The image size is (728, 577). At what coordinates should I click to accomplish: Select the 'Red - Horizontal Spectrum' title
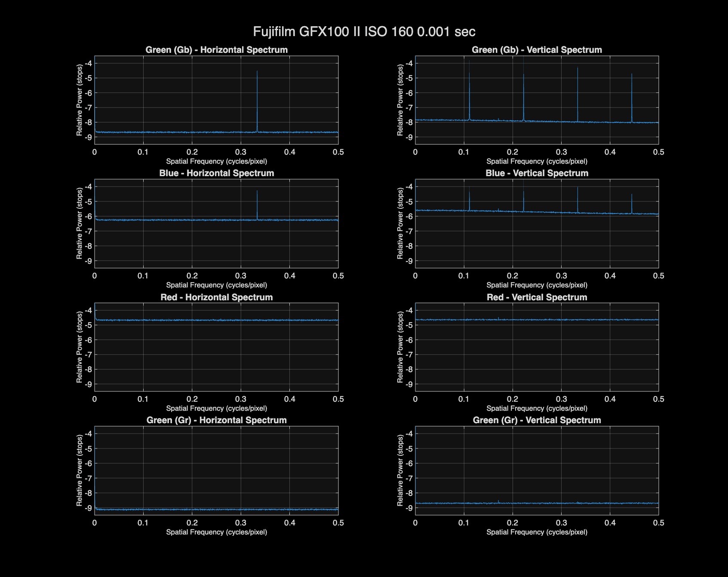(216, 297)
